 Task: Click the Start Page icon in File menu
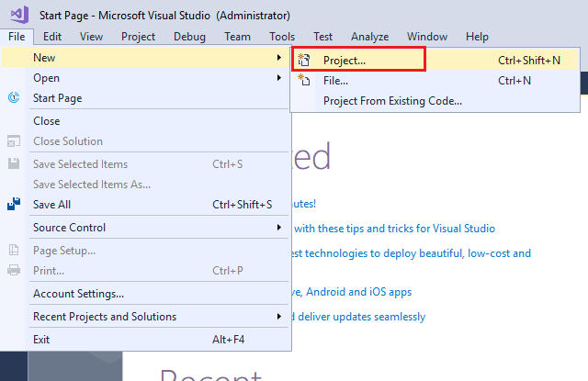coord(14,98)
